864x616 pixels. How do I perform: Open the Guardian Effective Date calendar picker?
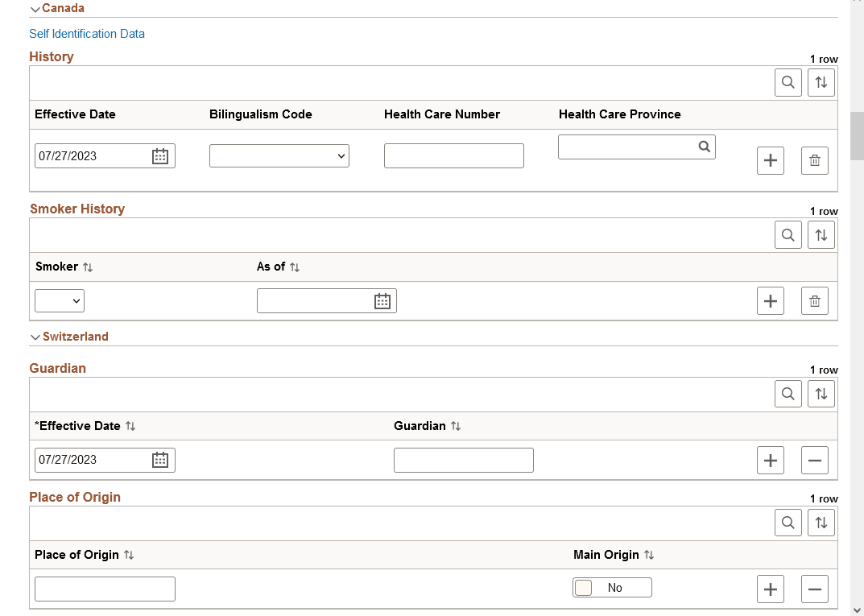pos(160,460)
